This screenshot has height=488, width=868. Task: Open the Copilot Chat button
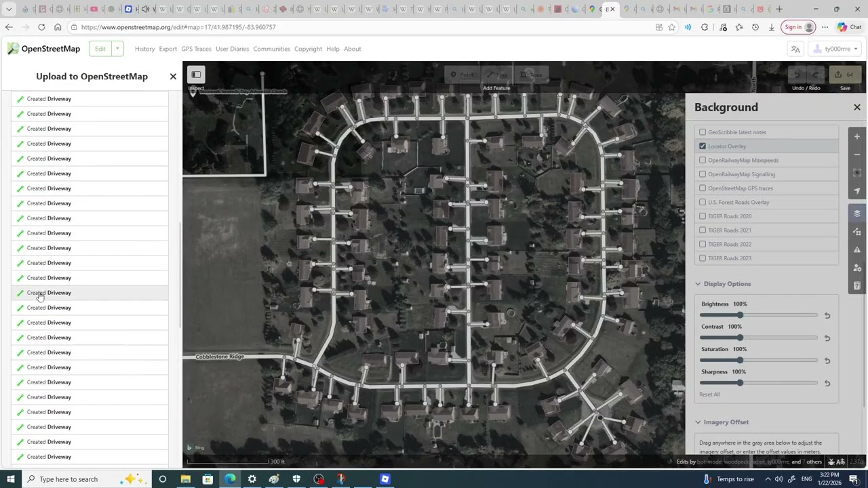(x=849, y=27)
